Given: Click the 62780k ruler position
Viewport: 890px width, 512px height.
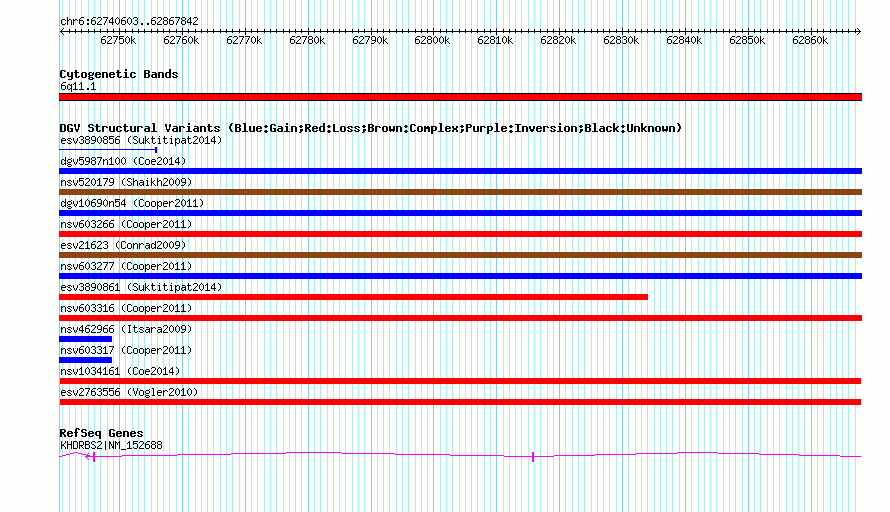Looking at the screenshot, I should tap(307, 40).
